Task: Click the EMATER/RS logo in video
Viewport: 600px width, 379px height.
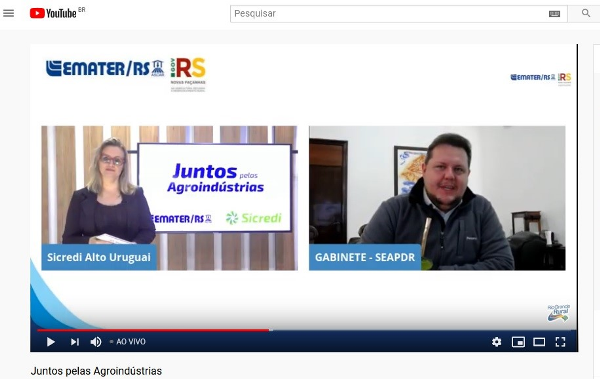Action: coord(105,68)
